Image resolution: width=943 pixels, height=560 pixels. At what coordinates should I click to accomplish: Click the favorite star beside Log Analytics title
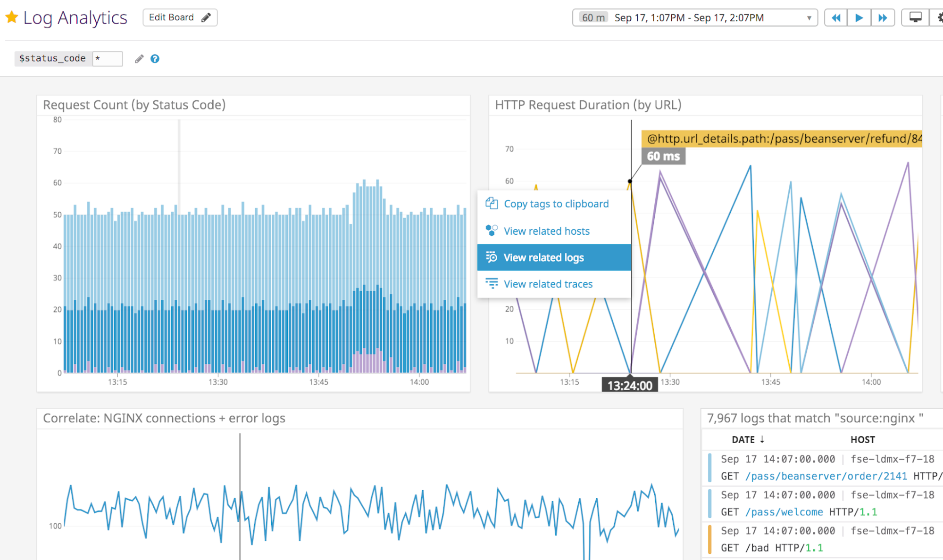11,17
